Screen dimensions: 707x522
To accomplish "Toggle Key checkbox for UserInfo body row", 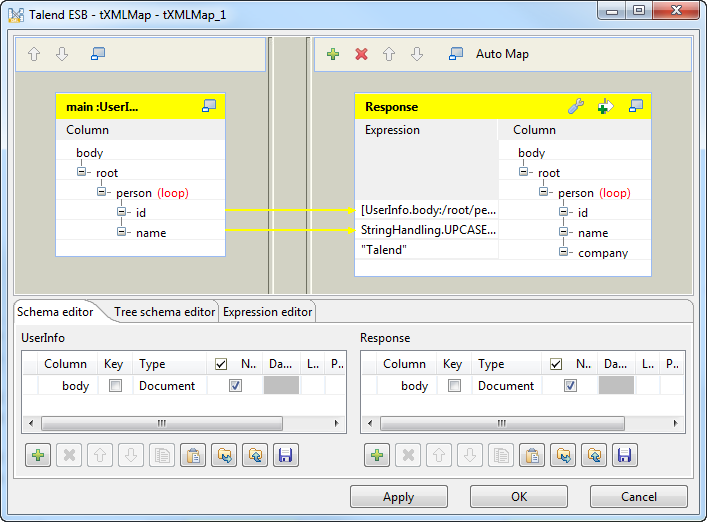I will 115,385.
